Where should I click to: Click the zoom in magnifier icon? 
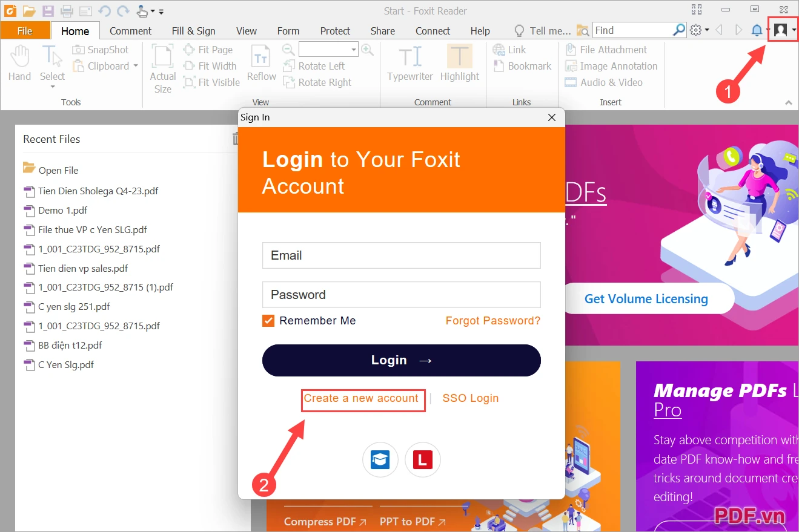[367, 50]
